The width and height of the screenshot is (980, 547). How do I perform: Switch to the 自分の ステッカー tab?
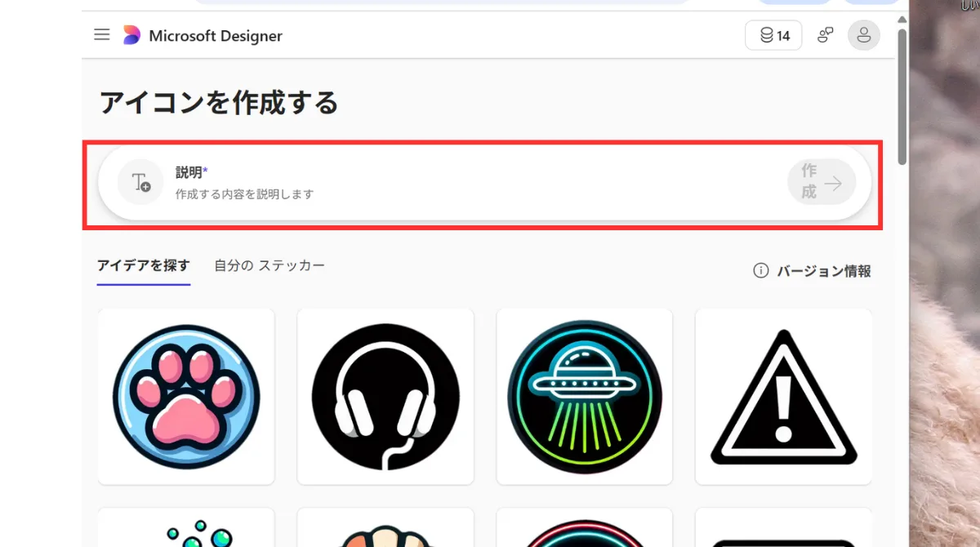(269, 265)
